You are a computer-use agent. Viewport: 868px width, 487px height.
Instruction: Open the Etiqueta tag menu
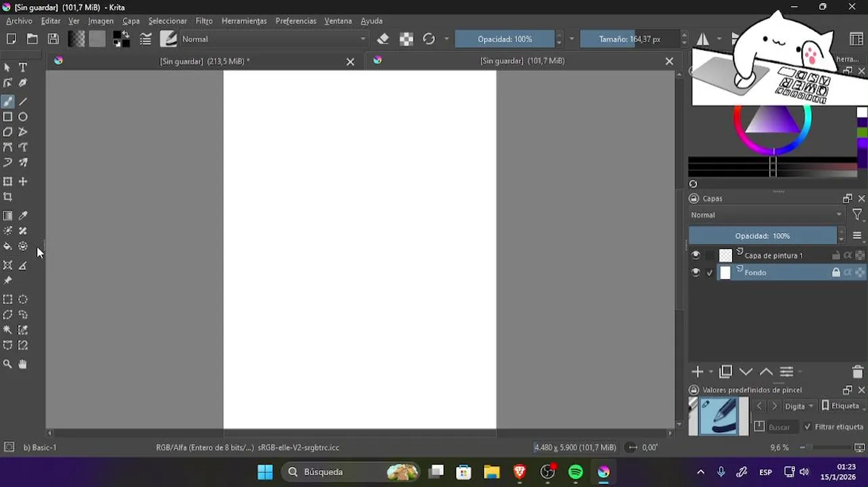[841, 406]
